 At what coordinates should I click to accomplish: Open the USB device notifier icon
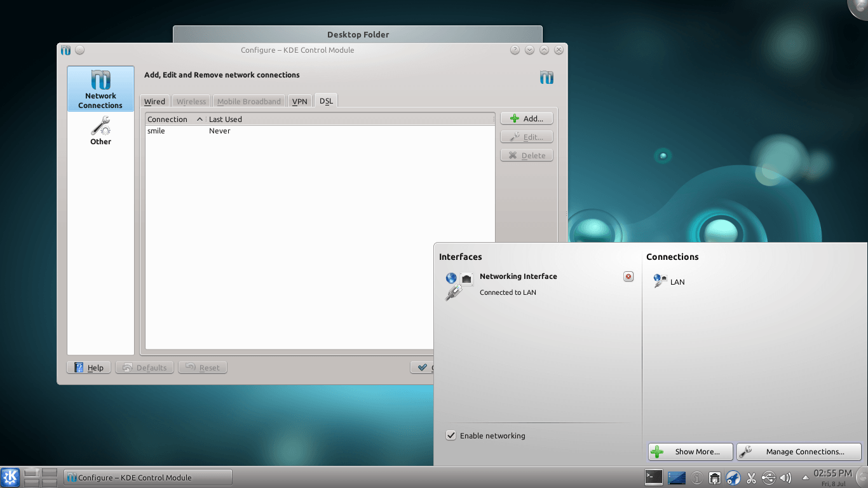coord(768,478)
